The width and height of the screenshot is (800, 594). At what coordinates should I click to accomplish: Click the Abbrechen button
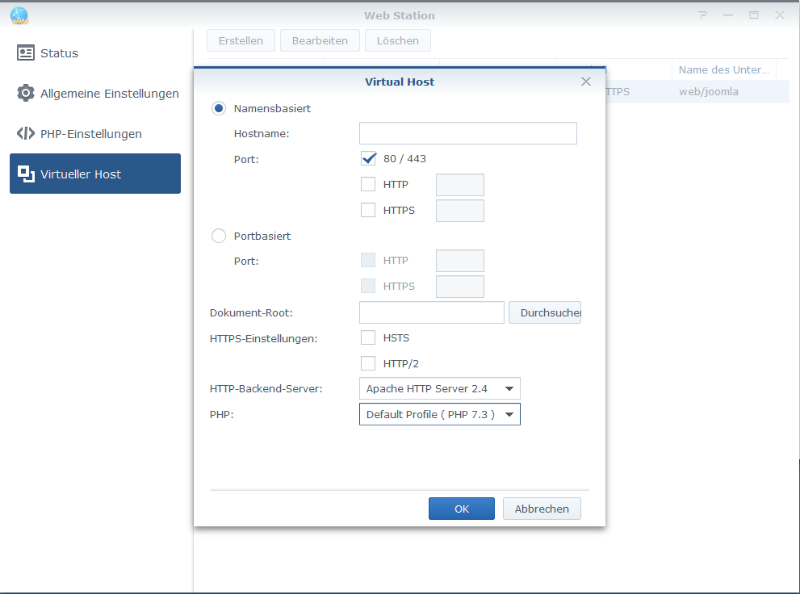(542, 509)
